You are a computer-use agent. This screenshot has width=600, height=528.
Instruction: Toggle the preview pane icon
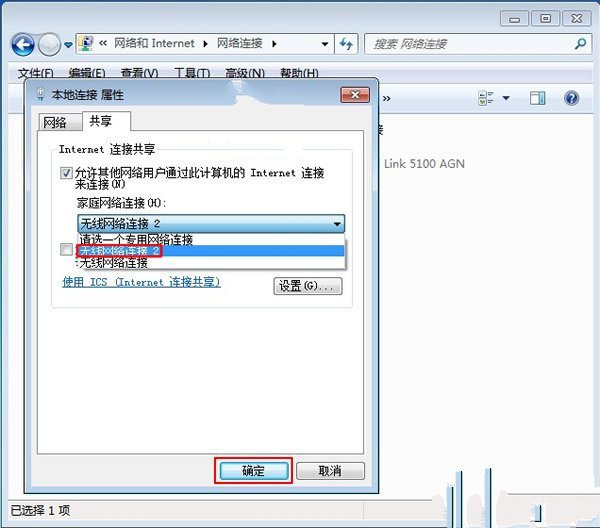(537, 98)
